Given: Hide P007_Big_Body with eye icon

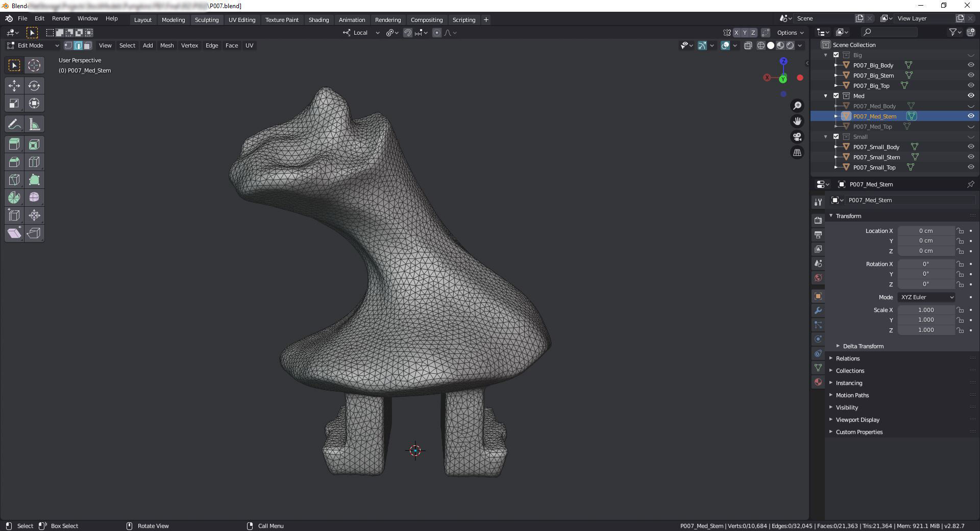Looking at the screenshot, I should (x=971, y=65).
